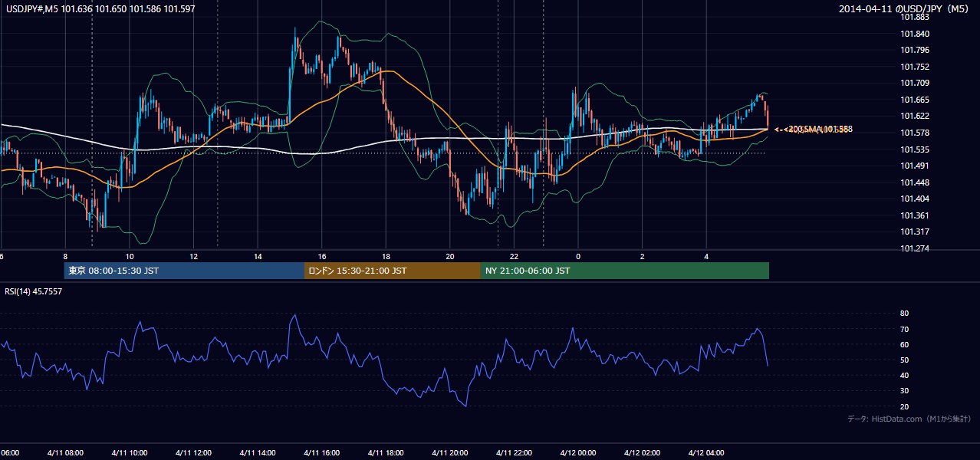980x460 pixels.
Task: Click the 4/11 22:00 time axis label
Action: tap(514, 453)
